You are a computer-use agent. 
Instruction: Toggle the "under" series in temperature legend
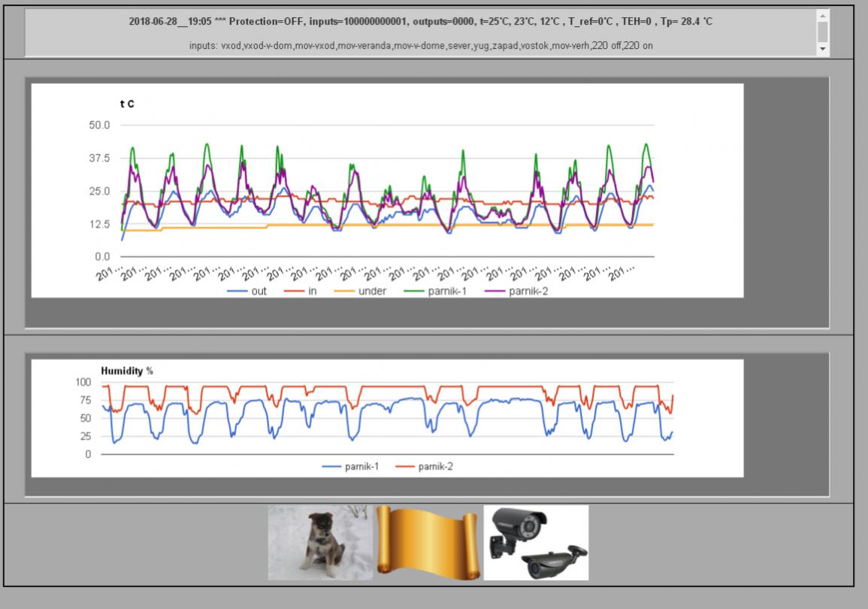(372, 292)
